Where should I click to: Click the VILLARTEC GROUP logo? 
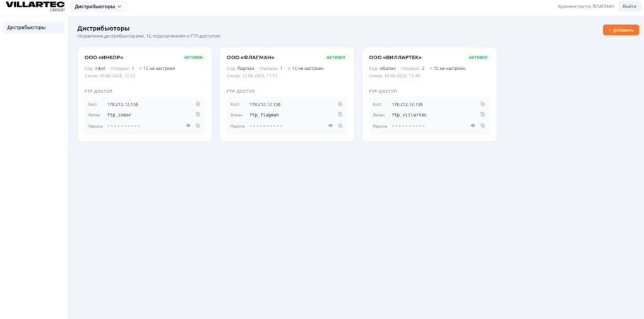(35, 6)
